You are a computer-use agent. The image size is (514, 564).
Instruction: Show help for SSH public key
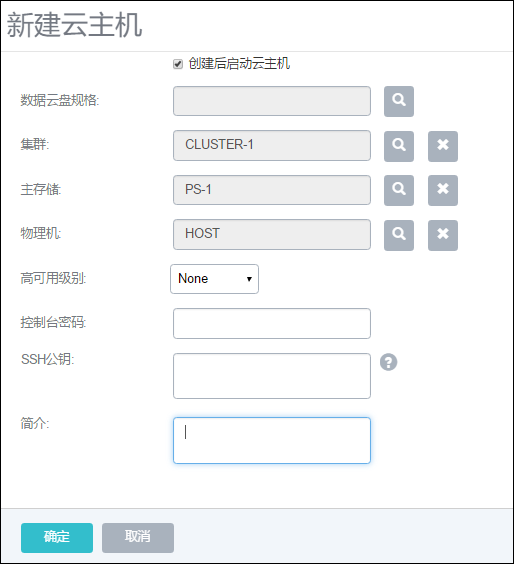pos(388,362)
